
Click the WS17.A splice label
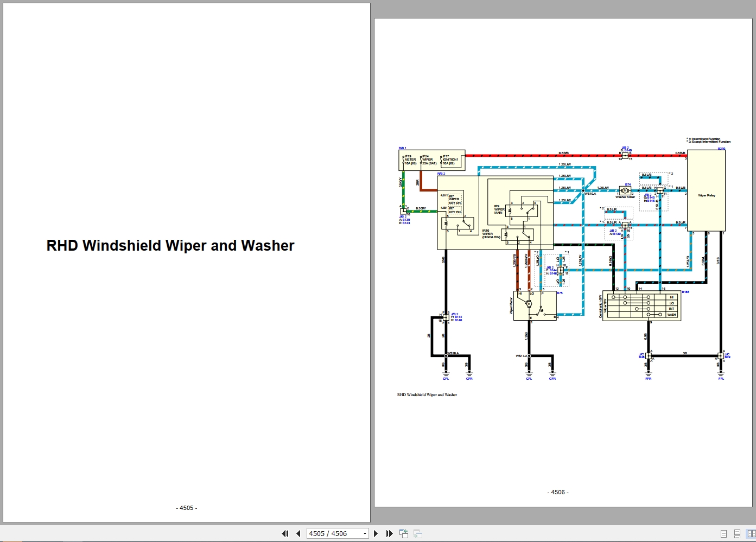(x=522, y=356)
